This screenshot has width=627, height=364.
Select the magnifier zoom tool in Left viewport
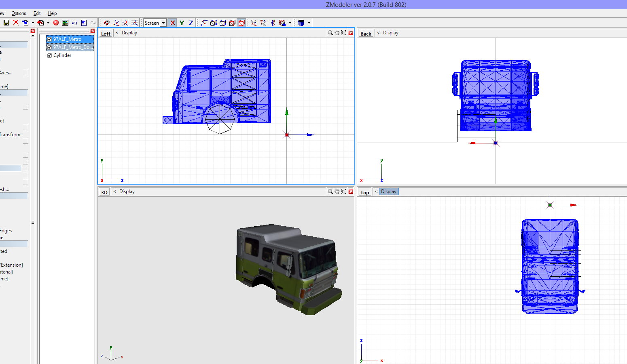click(330, 33)
